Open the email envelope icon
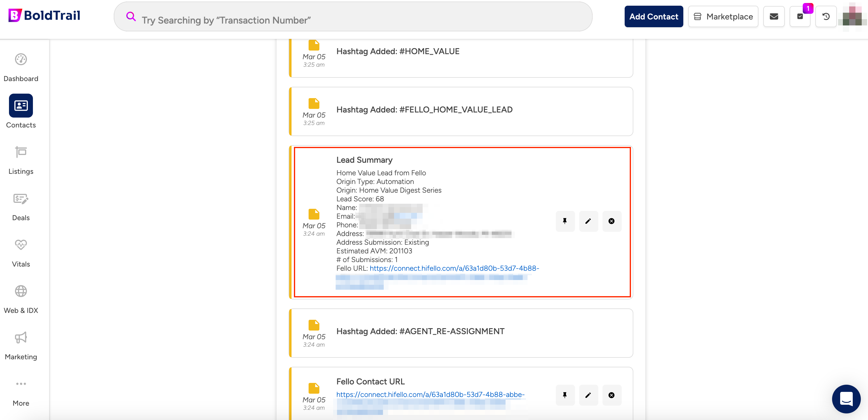 [x=774, y=16]
